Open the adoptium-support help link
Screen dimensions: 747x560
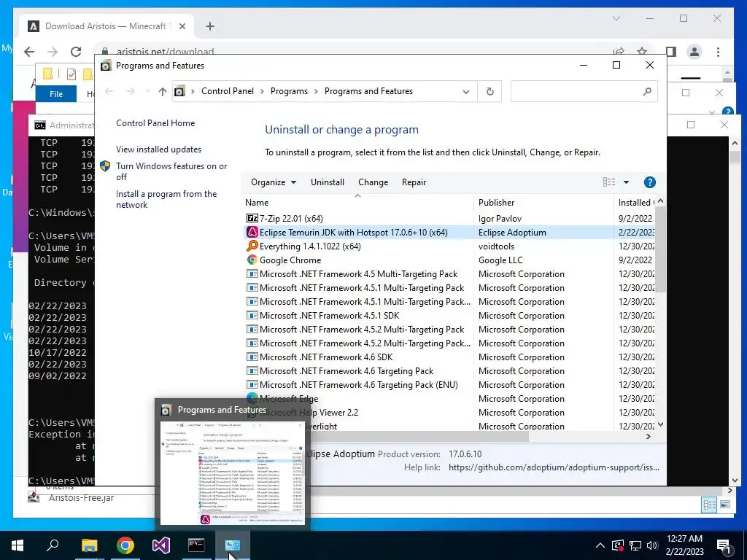click(x=554, y=467)
